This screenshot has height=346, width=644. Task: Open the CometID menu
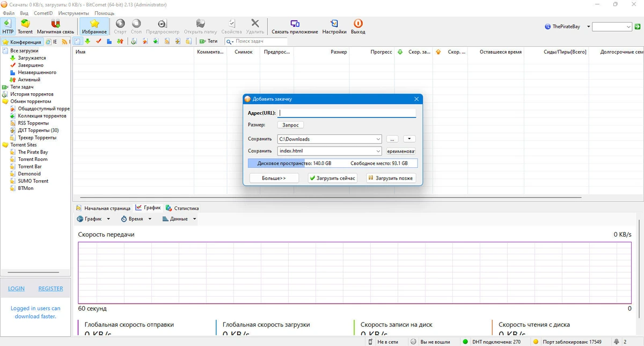pos(43,13)
